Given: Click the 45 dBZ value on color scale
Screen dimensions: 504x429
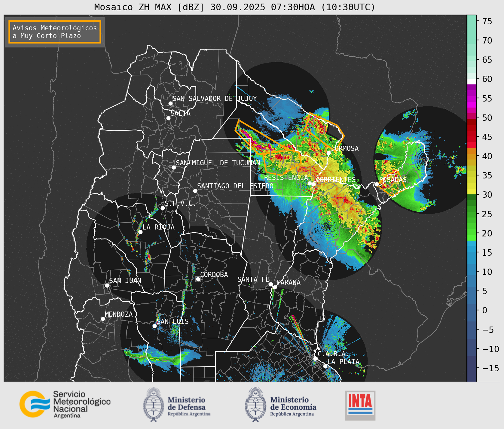Looking at the screenshot, I should point(487,137).
